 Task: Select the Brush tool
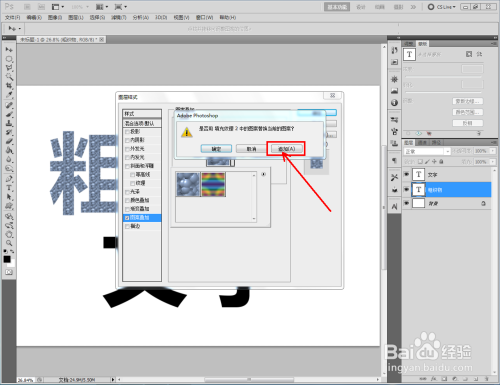[9, 114]
